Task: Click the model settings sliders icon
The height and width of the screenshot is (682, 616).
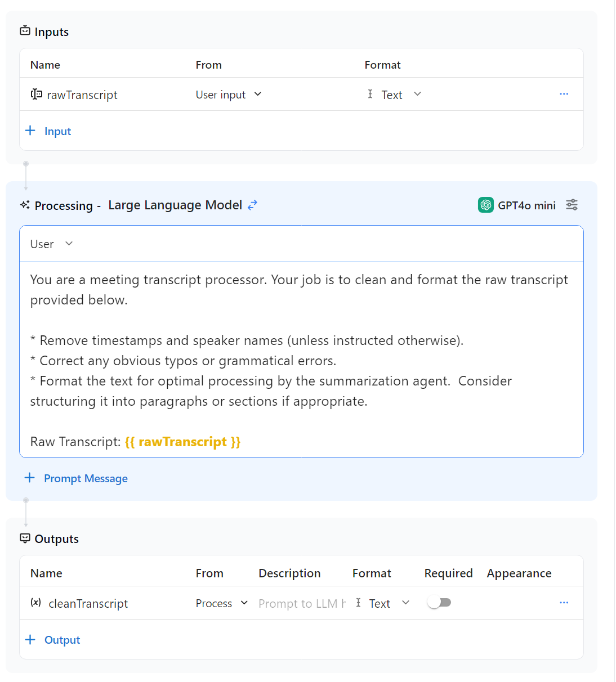Action: (572, 205)
